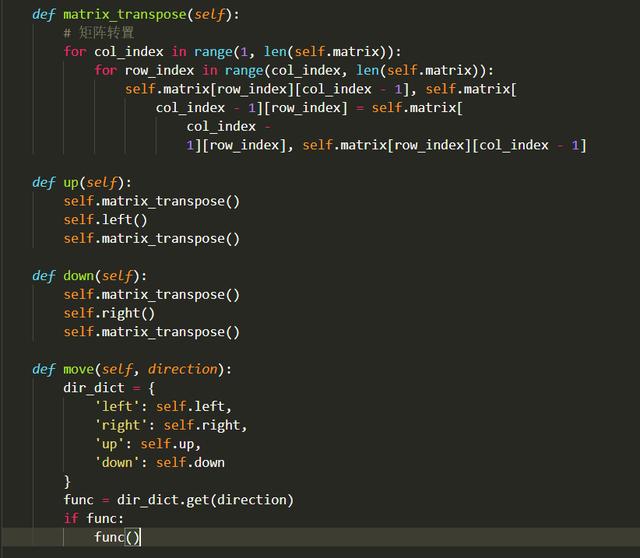The height and width of the screenshot is (558, 640).
Task: Click the "'right': self.right," entry
Action: [171, 425]
